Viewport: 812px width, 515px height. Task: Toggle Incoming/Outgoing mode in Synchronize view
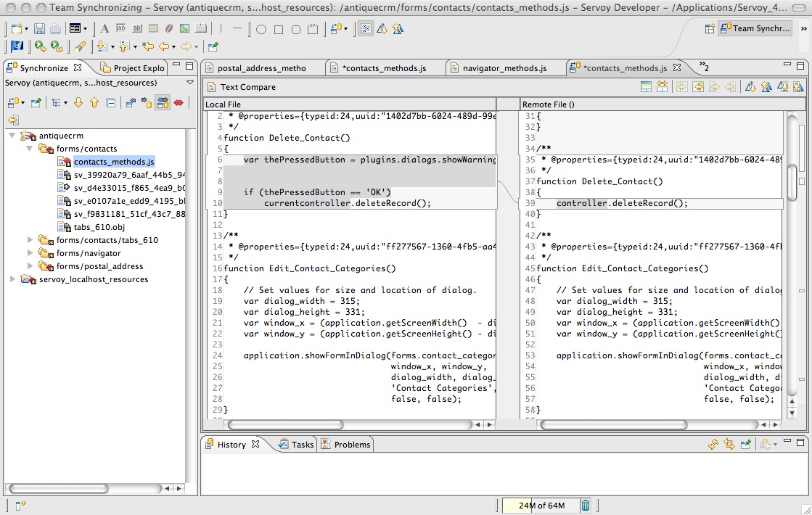163,103
